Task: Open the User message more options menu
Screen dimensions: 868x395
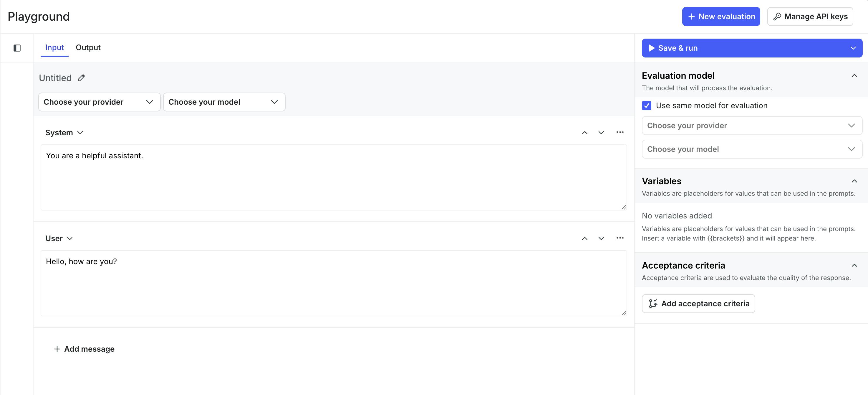Action: pyautogui.click(x=620, y=238)
